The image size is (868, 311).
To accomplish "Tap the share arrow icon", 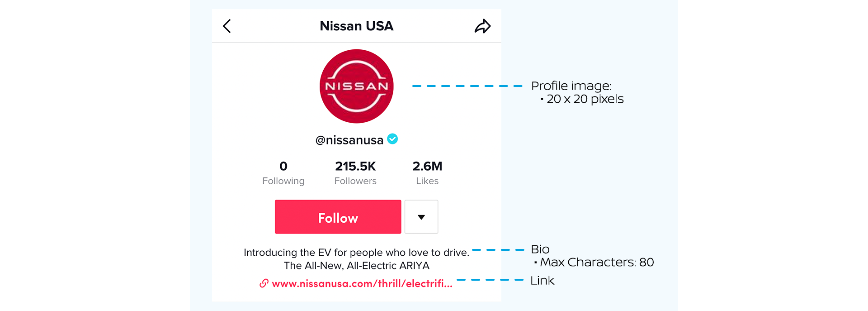I will pos(482,26).
